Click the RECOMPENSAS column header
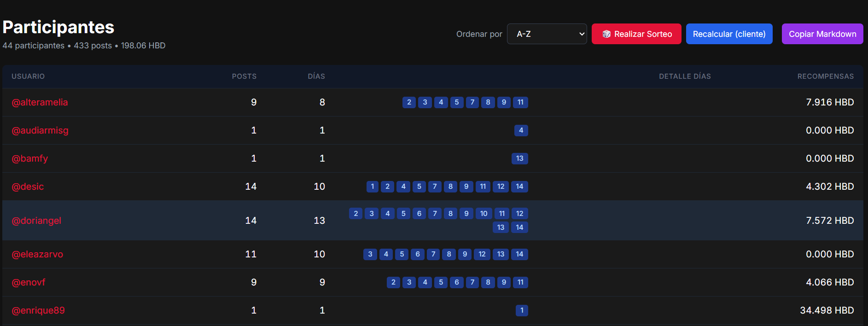This screenshot has width=868, height=326. point(825,76)
